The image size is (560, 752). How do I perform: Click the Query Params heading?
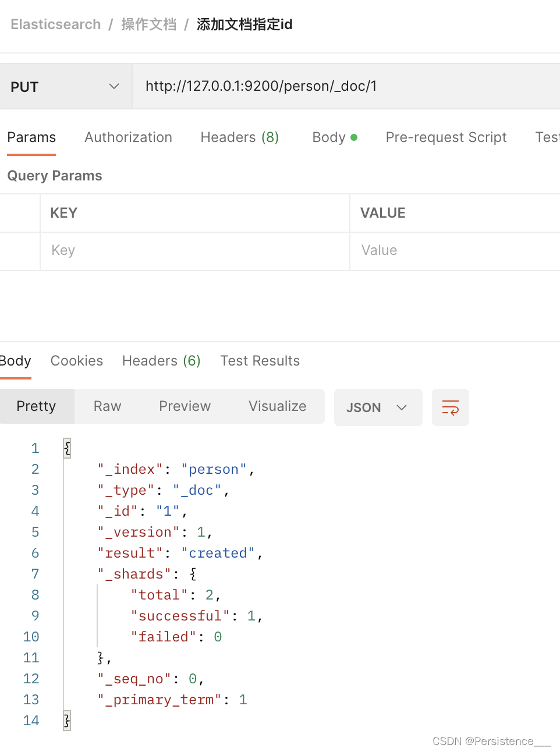coord(55,176)
